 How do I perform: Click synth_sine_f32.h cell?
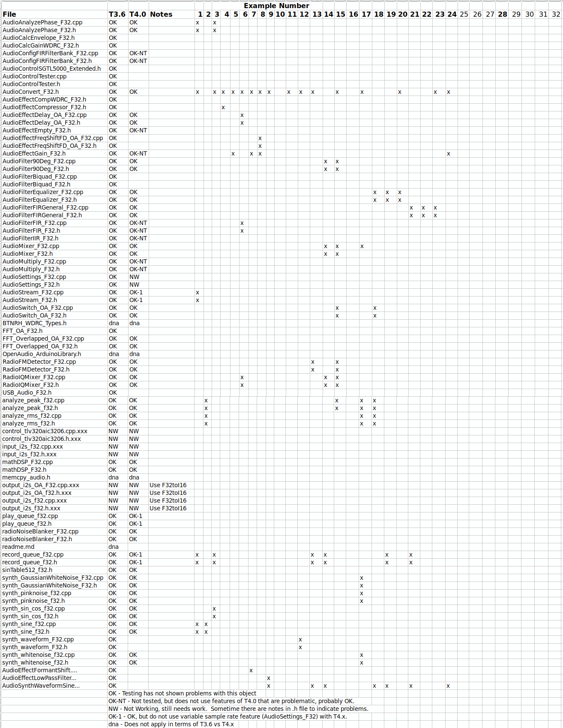(x=54, y=632)
